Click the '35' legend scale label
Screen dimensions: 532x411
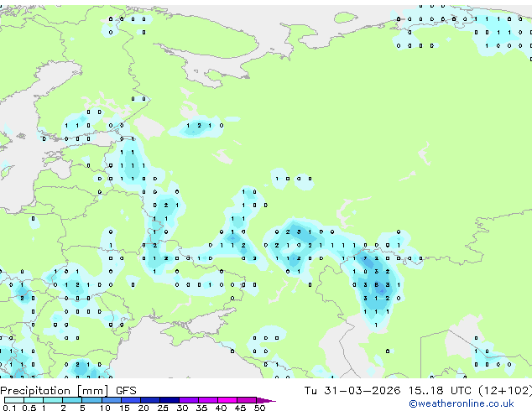tap(201, 408)
